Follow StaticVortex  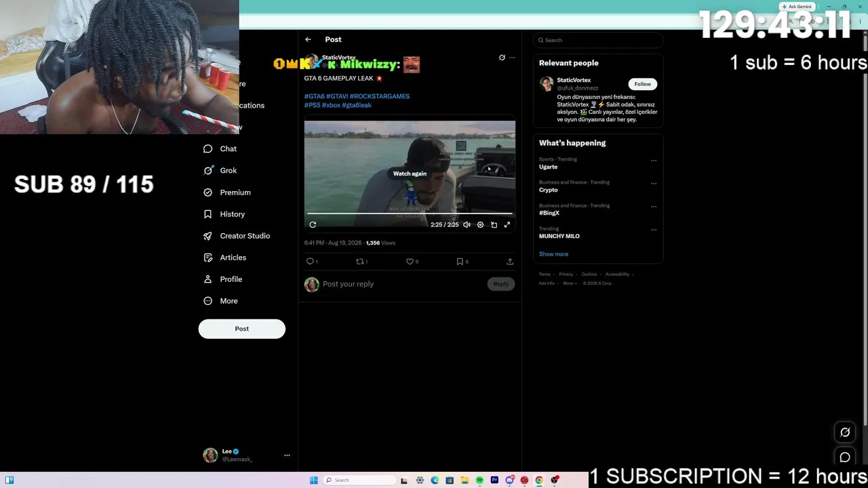pos(643,84)
